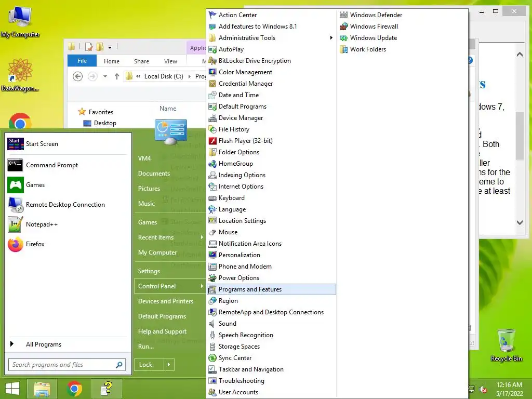Expand the Administrative Tools submenu arrow
The image size is (532, 399).
click(331, 37)
